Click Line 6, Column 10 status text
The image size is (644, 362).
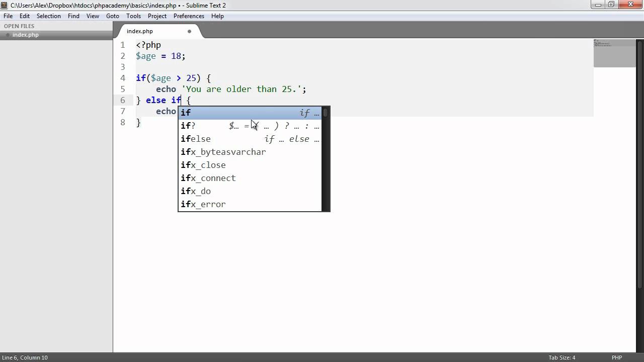pyautogui.click(x=25, y=357)
